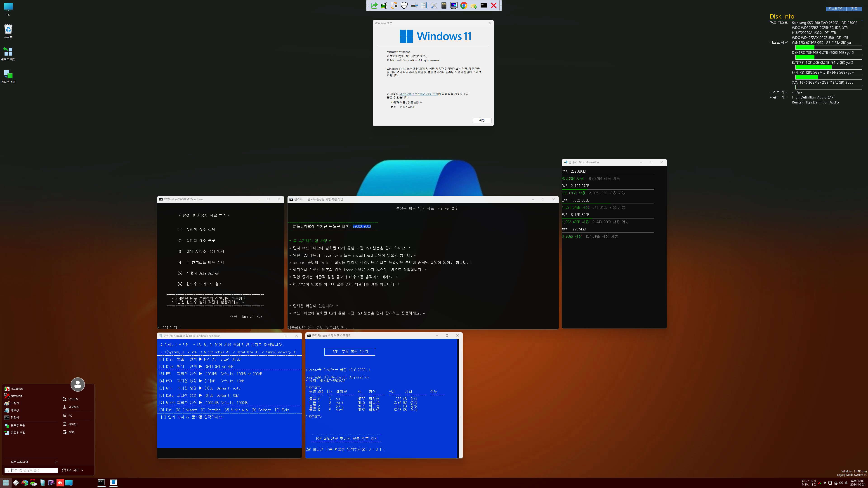Focus the 프로그램 및 문서 검색 search box
868x488 pixels.
click(x=31, y=470)
